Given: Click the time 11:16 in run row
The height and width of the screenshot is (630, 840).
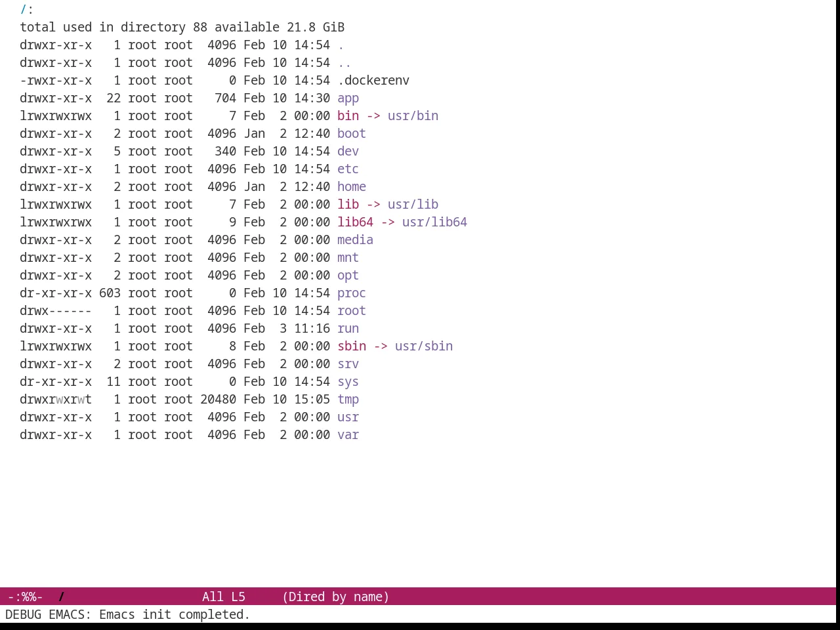Looking at the screenshot, I should tap(312, 328).
